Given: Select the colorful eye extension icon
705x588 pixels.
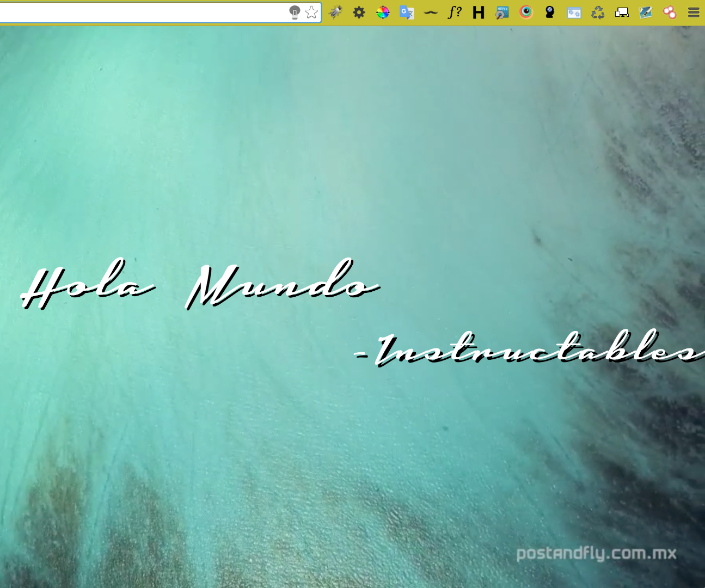Looking at the screenshot, I should 526,12.
